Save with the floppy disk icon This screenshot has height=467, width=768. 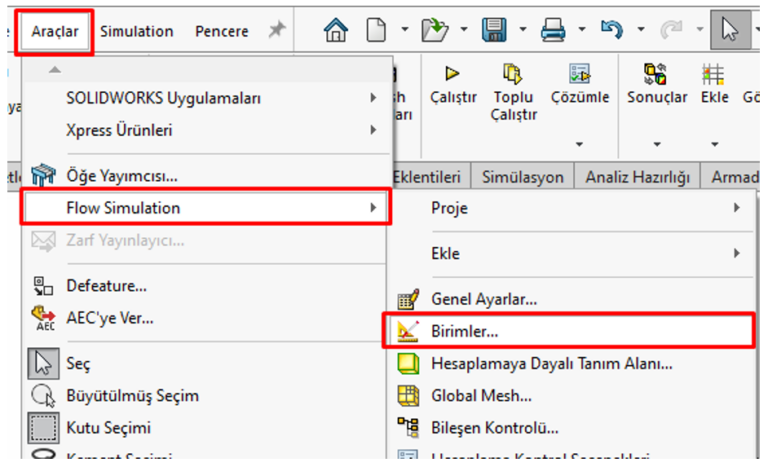pos(493,31)
